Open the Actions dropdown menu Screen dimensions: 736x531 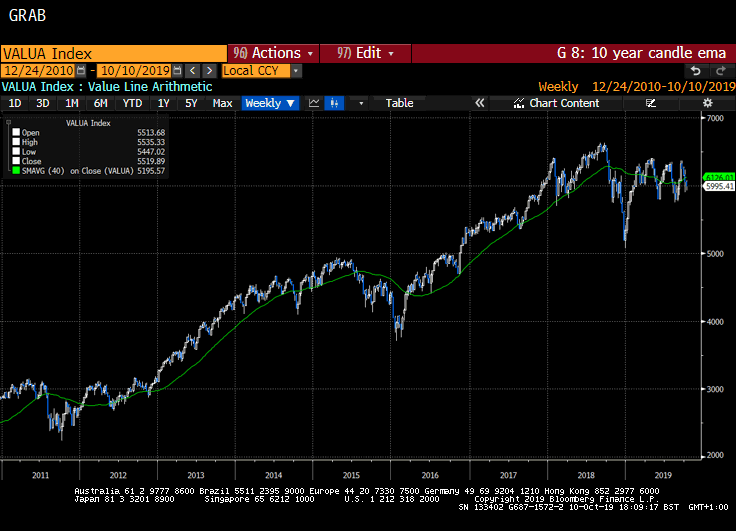[273, 54]
